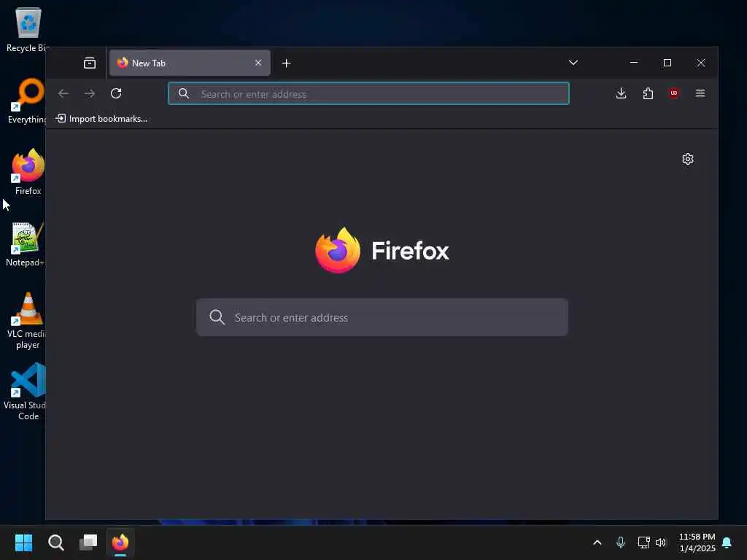The height and width of the screenshot is (560, 747).
Task: Select the Notepad++ desktop shortcut
Action: (x=26, y=244)
